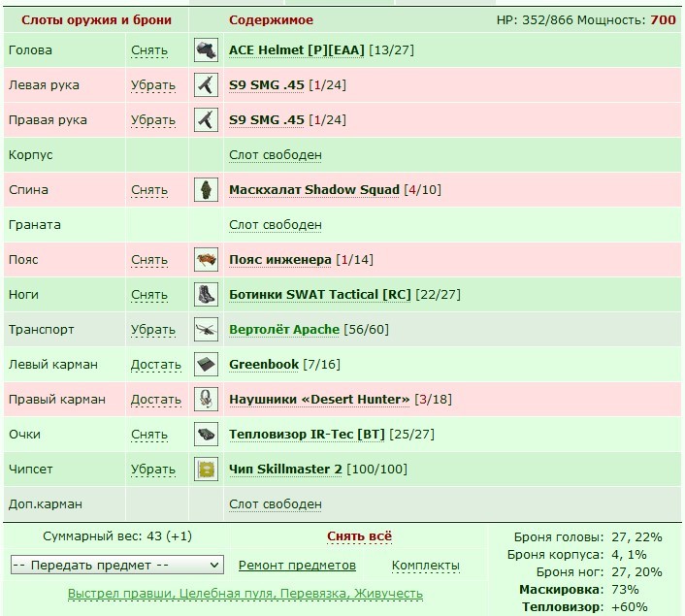Viewport: 685px width, 616px height.
Task: Click Снять for the Очки slot
Action: (149, 436)
